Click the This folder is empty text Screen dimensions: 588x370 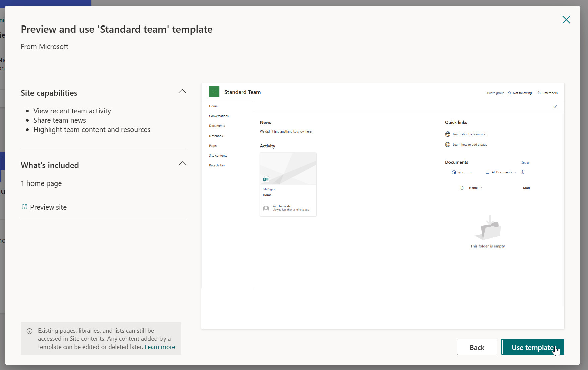pyautogui.click(x=487, y=246)
